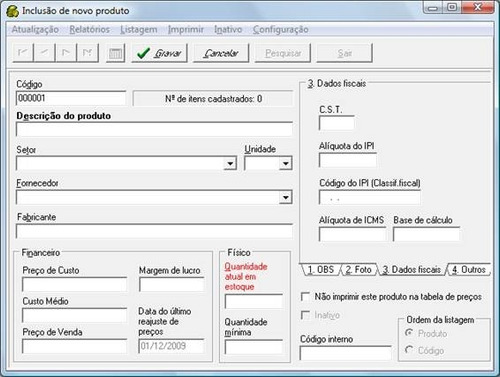Switch to the 2. Foto tab

click(x=359, y=269)
